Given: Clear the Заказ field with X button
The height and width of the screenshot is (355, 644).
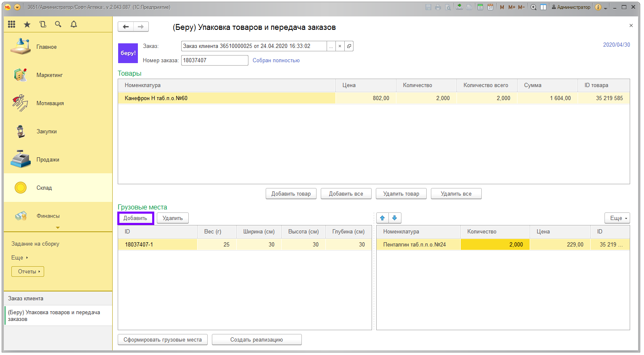Looking at the screenshot, I should [x=340, y=46].
